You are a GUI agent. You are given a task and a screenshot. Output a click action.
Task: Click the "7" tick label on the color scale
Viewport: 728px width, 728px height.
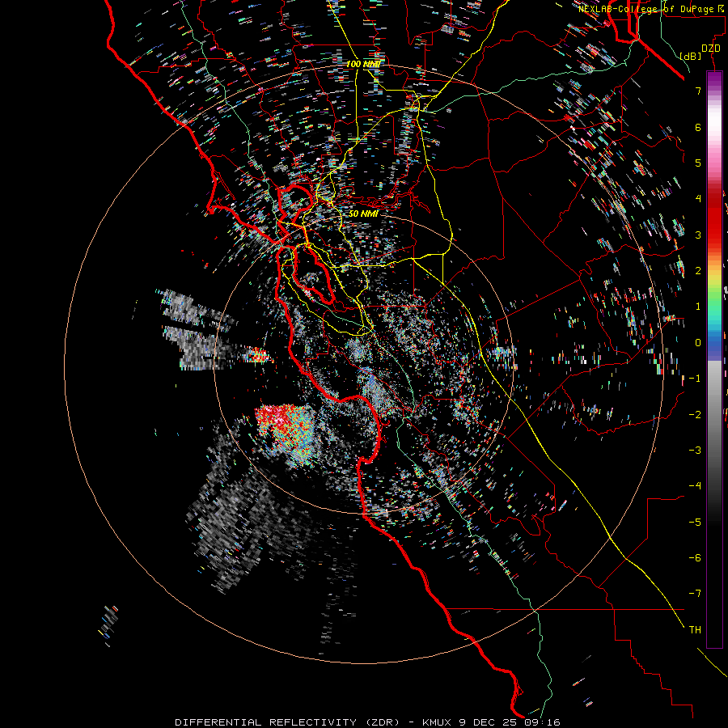point(698,91)
